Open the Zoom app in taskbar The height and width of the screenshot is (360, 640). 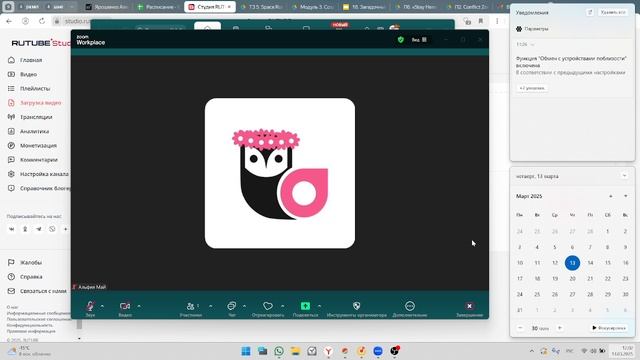(x=378, y=351)
